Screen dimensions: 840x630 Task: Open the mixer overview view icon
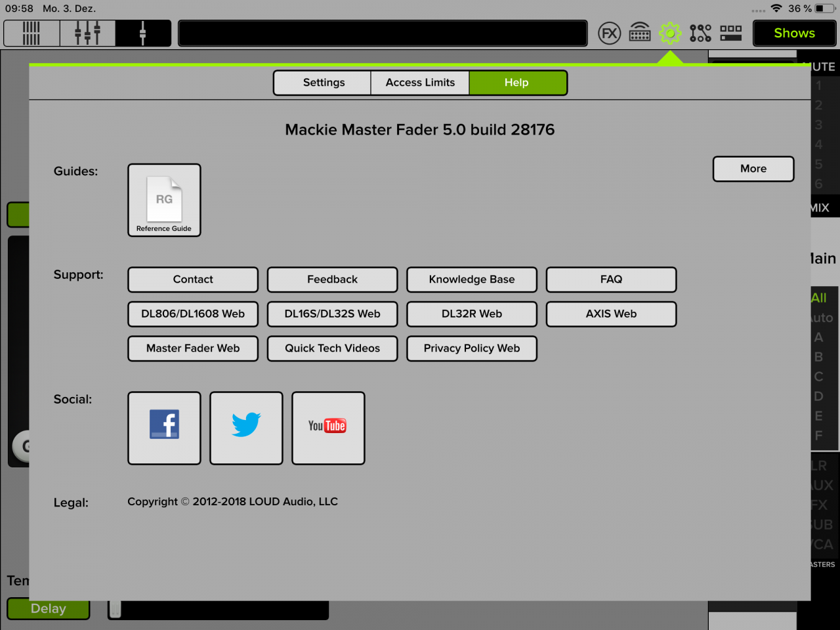31,33
